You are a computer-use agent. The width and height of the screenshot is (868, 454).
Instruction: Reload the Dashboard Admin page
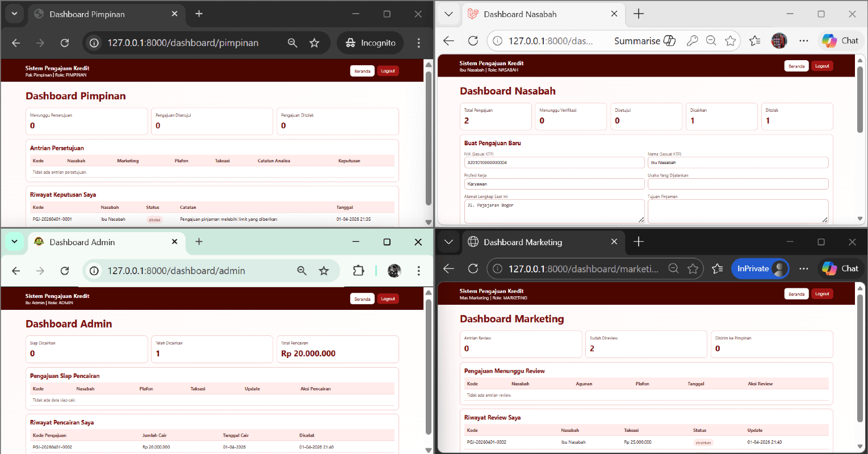tap(65, 271)
